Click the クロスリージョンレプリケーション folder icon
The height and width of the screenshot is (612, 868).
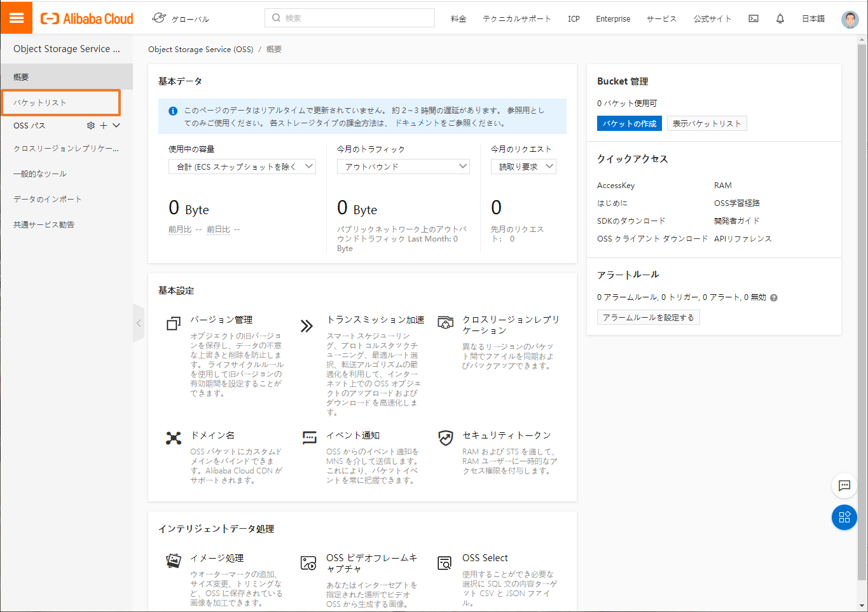pos(446,322)
